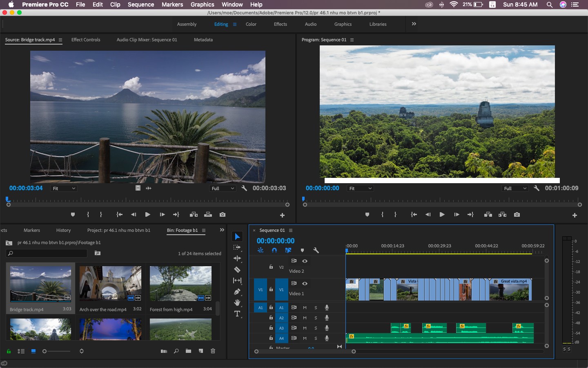
Task: Open Program monitor zoom Fit dropdown
Action: tap(360, 188)
